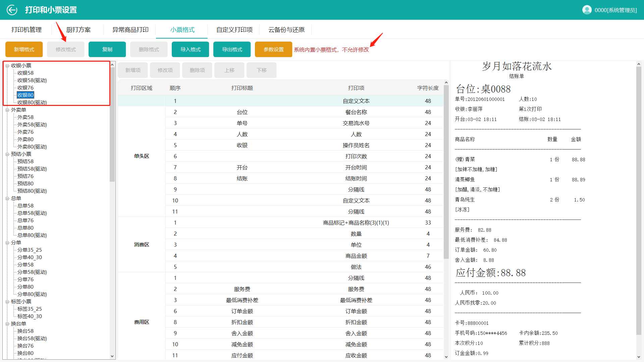This screenshot has width=644, height=362.
Task: Collapse the 收银小票 tree node
Action: (x=7, y=66)
